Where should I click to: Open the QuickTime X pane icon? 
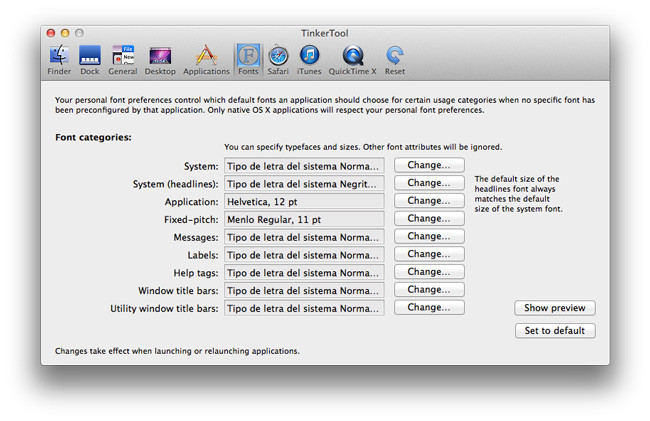tap(352, 60)
